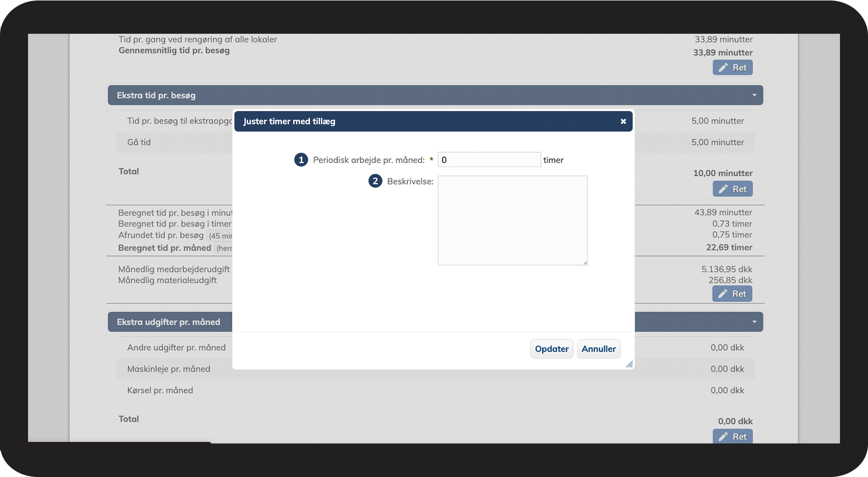Screen dimensions: 868x477
Task: Click the Gå tid row label
Action: [139, 142]
